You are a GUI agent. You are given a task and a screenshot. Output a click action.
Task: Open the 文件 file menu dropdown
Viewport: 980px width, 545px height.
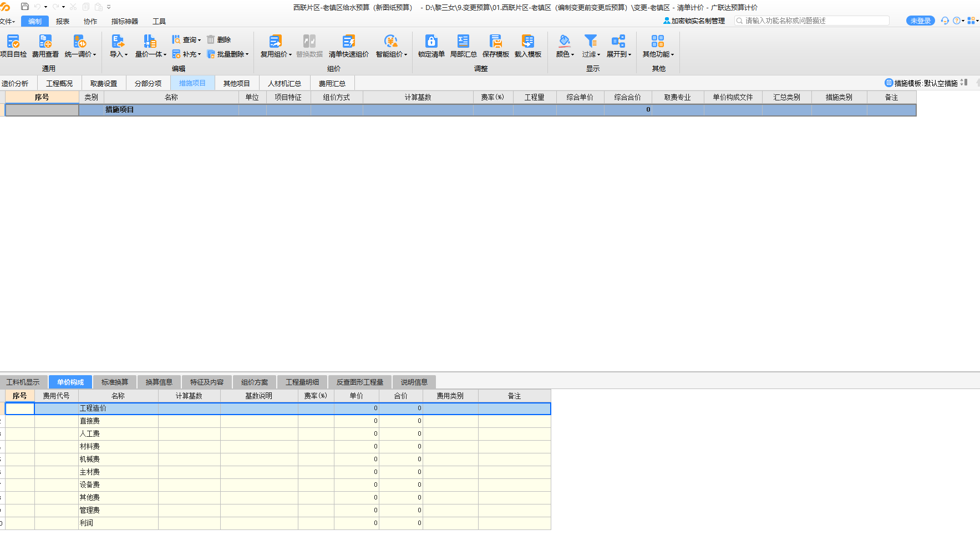(x=7, y=21)
